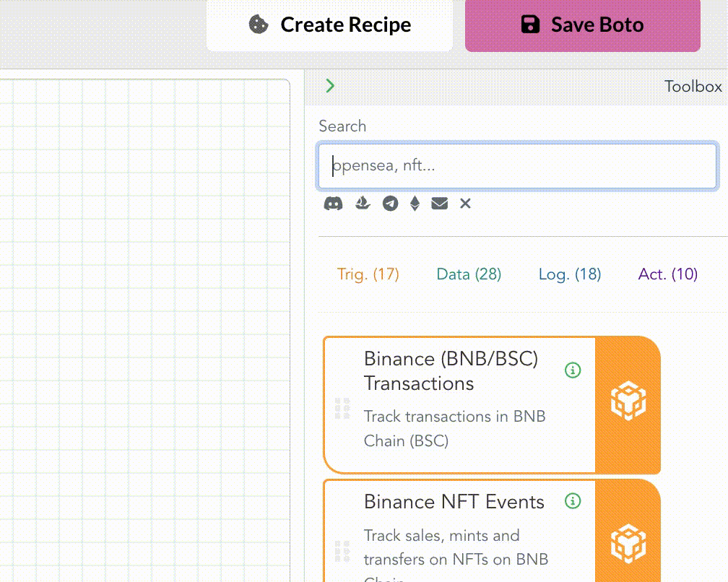The image size is (728, 582).
Task: Click the Create Recipe button
Action: 329,25
